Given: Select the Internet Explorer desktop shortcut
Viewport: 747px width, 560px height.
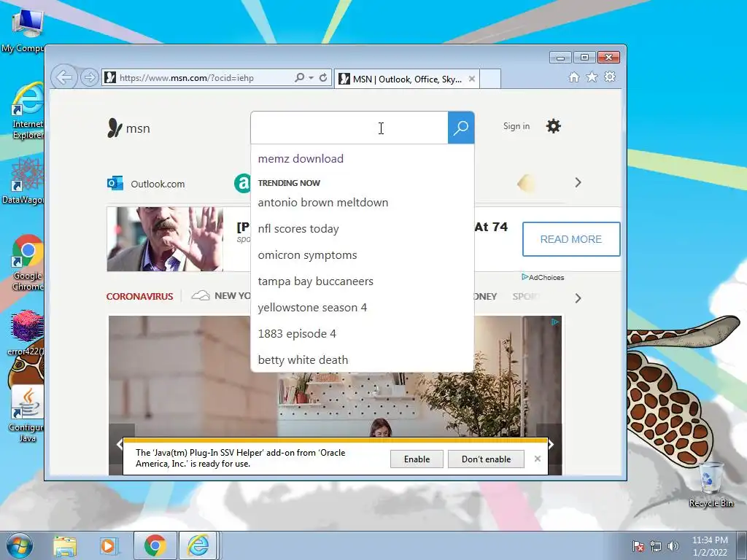Looking at the screenshot, I should coord(26,112).
